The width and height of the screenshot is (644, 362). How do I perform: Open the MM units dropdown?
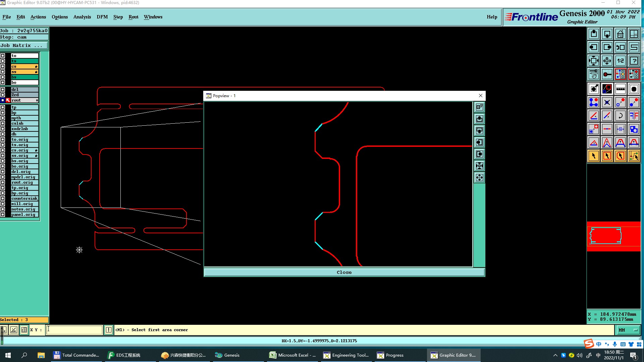[628, 330]
